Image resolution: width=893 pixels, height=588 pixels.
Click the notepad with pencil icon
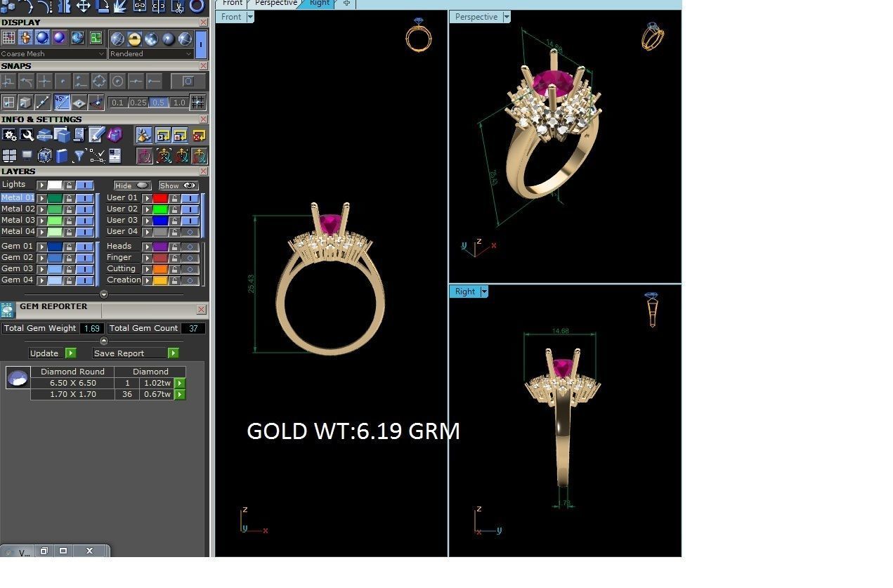(97, 135)
